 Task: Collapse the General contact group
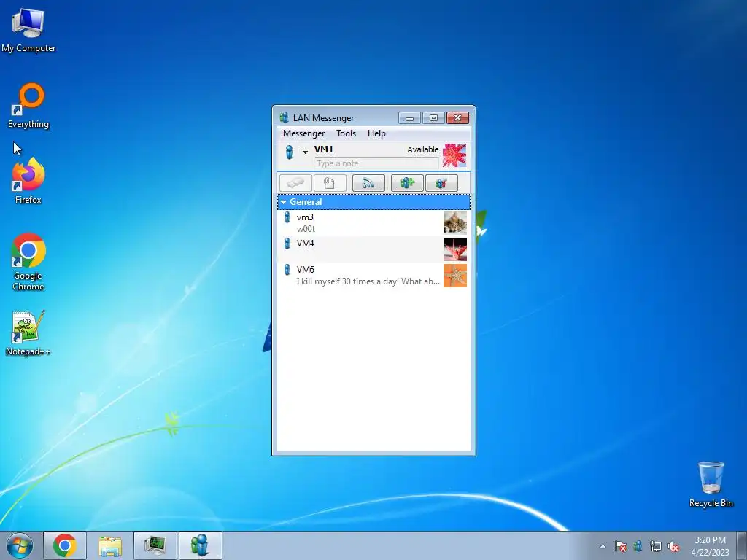(x=284, y=202)
